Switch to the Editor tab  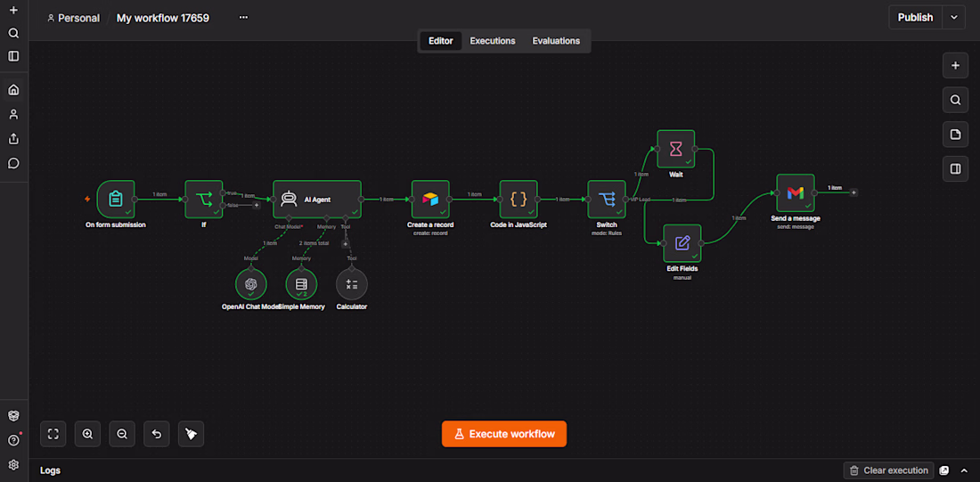coord(441,41)
